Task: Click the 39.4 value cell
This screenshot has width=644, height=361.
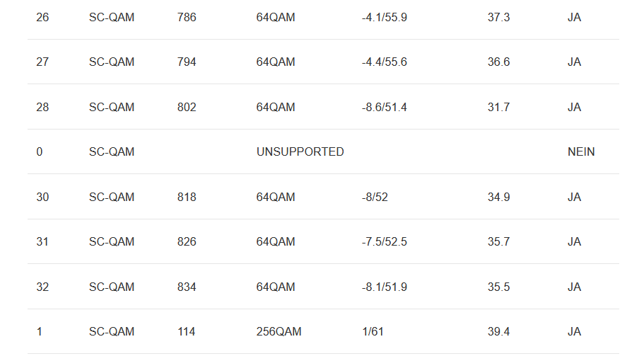Action: pos(498,332)
